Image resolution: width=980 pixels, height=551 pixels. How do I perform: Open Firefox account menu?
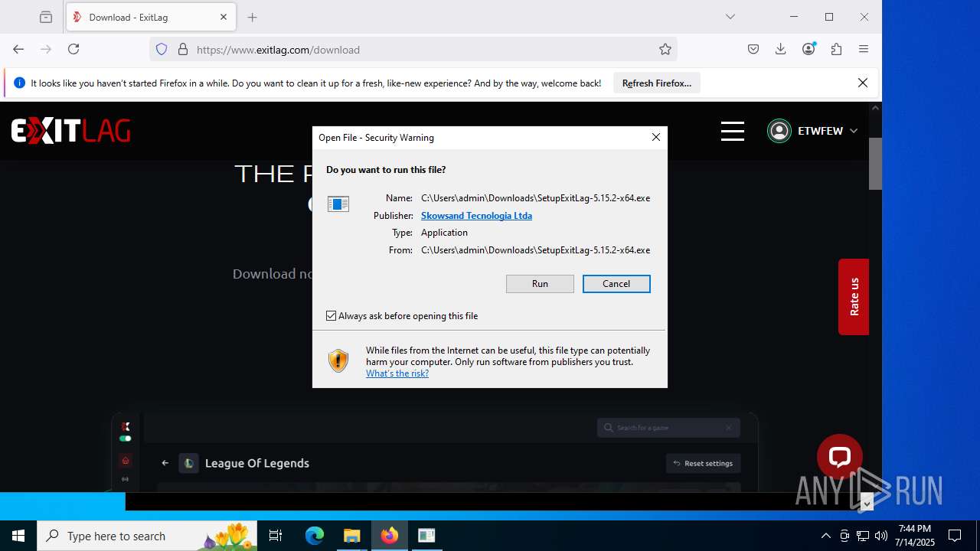pos(808,49)
